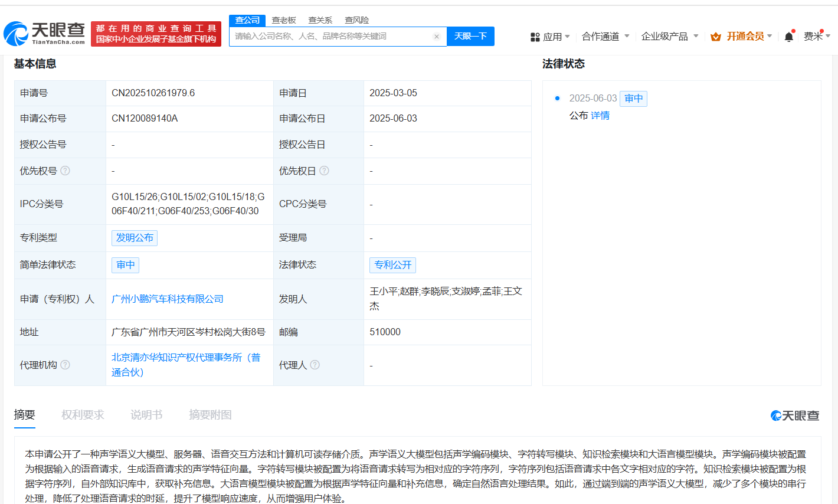Image resolution: width=838 pixels, height=504 pixels.
Task: Open the 费米 user account menu
Action: [x=816, y=37]
